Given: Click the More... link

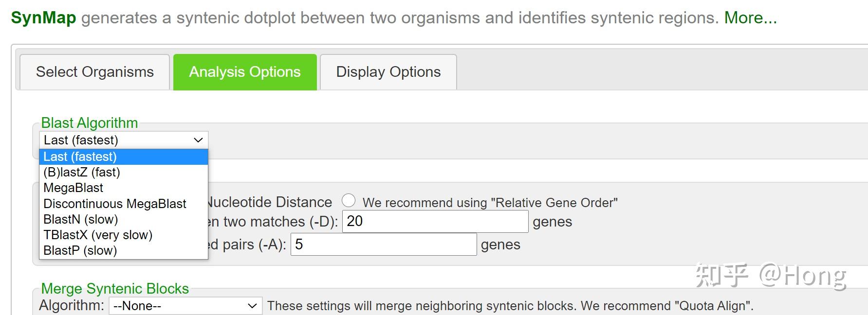Looking at the screenshot, I should point(750,18).
